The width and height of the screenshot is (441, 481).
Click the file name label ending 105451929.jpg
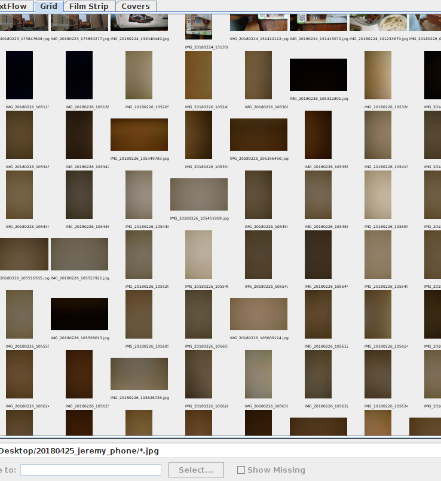(199, 218)
